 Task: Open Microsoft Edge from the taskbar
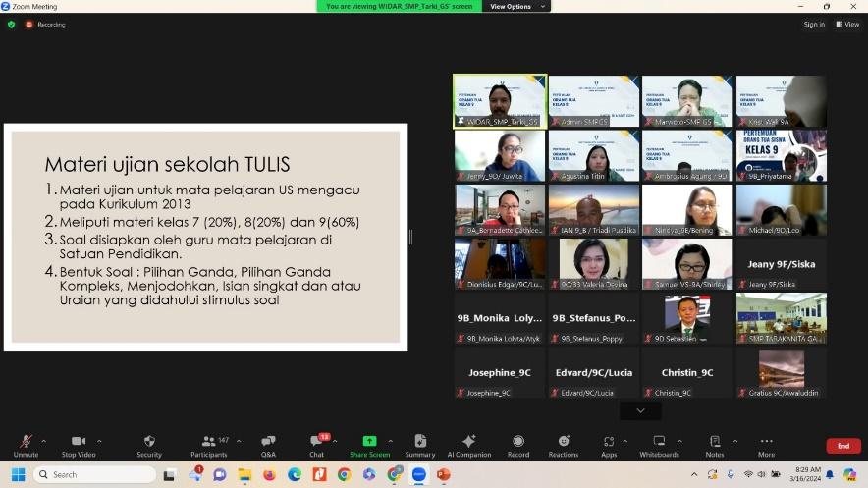point(294,474)
